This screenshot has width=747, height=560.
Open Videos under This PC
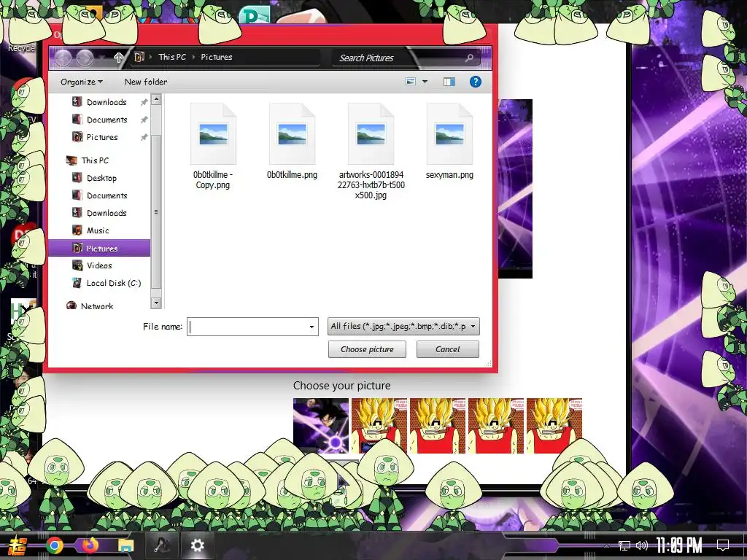tap(99, 265)
